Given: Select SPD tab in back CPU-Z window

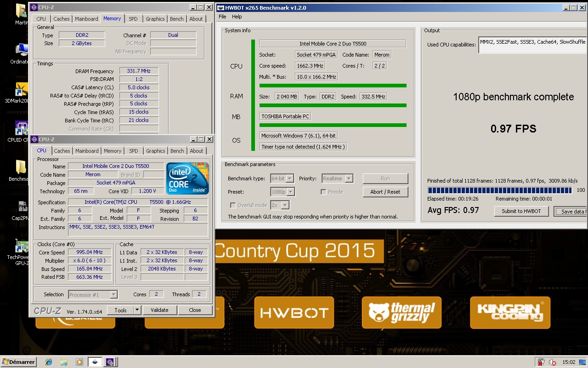Looking at the screenshot, I should 133,19.
